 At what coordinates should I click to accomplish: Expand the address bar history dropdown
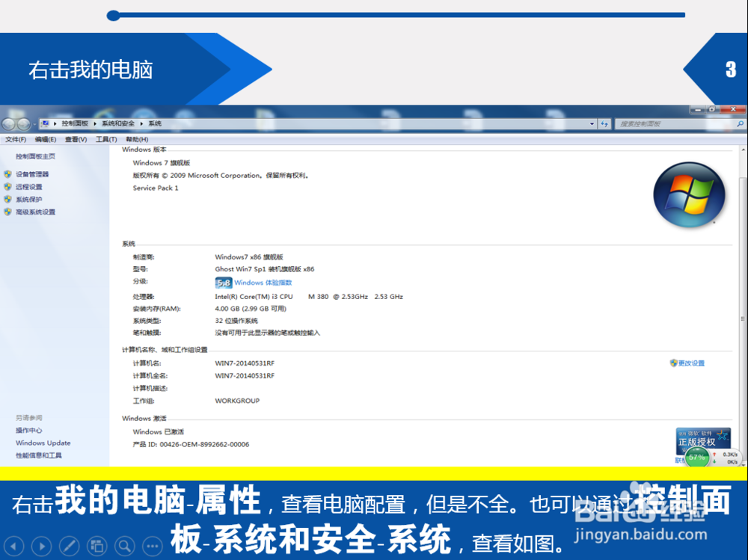point(591,123)
